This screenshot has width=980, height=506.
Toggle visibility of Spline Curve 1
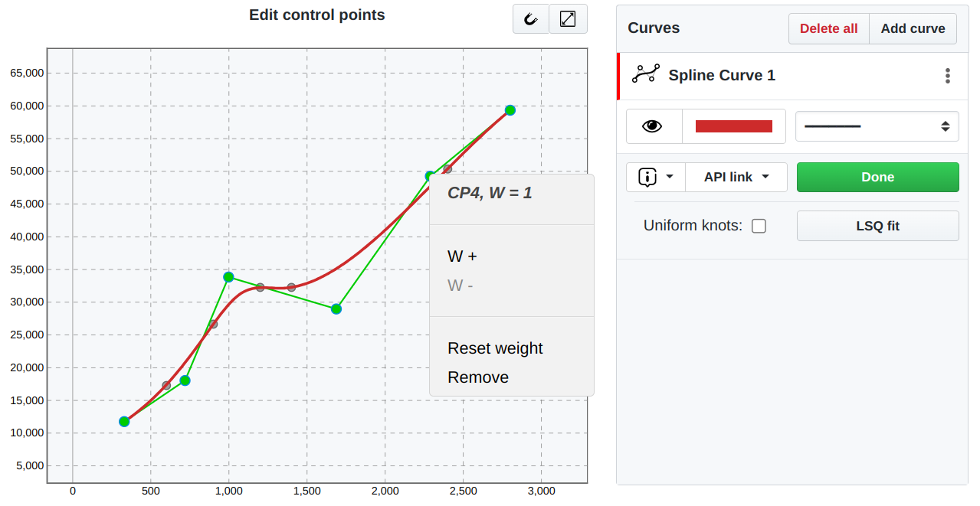(x=653, y=126)
